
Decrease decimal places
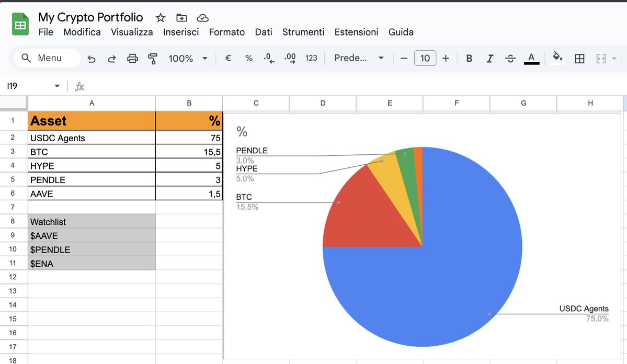click(269, 59)
